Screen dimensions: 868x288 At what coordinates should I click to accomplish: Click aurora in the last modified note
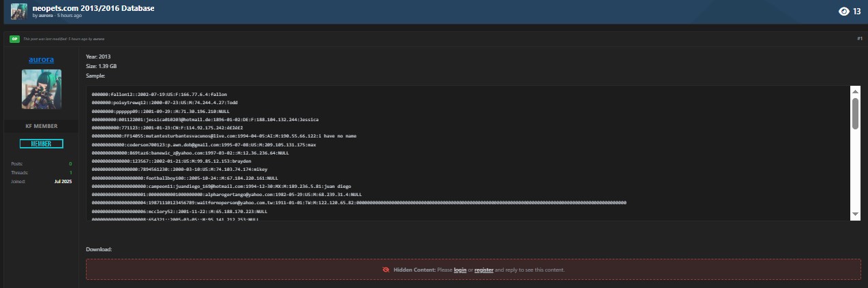pos(99,39)
